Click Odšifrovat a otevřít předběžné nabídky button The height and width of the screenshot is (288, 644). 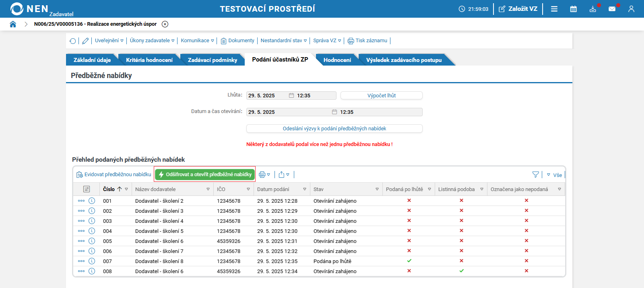205,175
